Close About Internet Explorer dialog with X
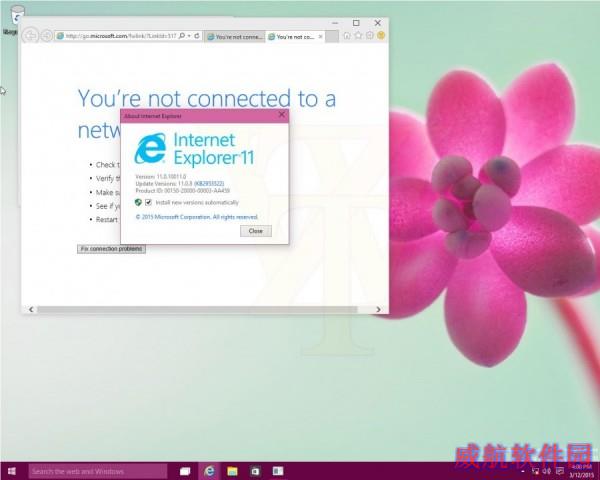 282,115
